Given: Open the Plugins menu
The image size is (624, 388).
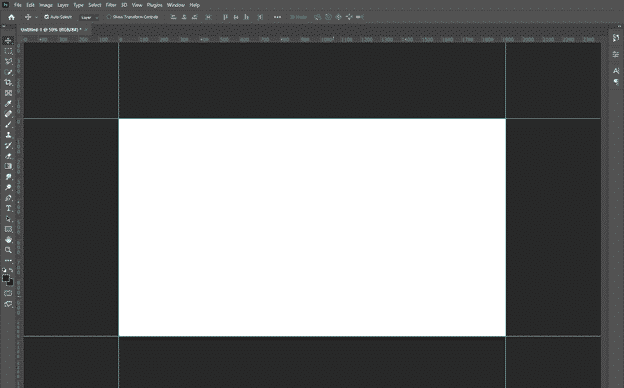Looking at the screenshot, I should pos(154,5).
